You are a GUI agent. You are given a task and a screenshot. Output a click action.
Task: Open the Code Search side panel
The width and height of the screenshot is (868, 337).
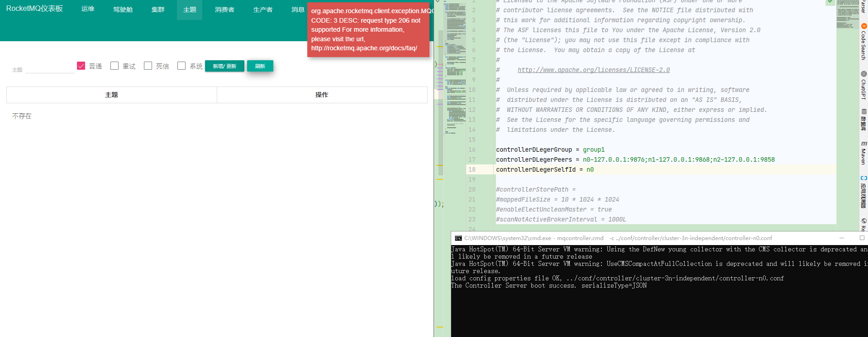[863, 42]
